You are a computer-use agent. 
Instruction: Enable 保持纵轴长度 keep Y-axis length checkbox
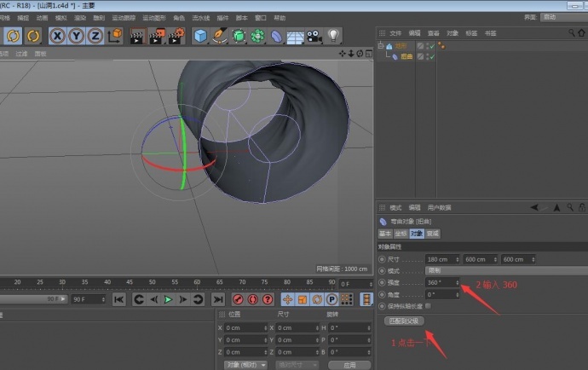pos(428,306)
